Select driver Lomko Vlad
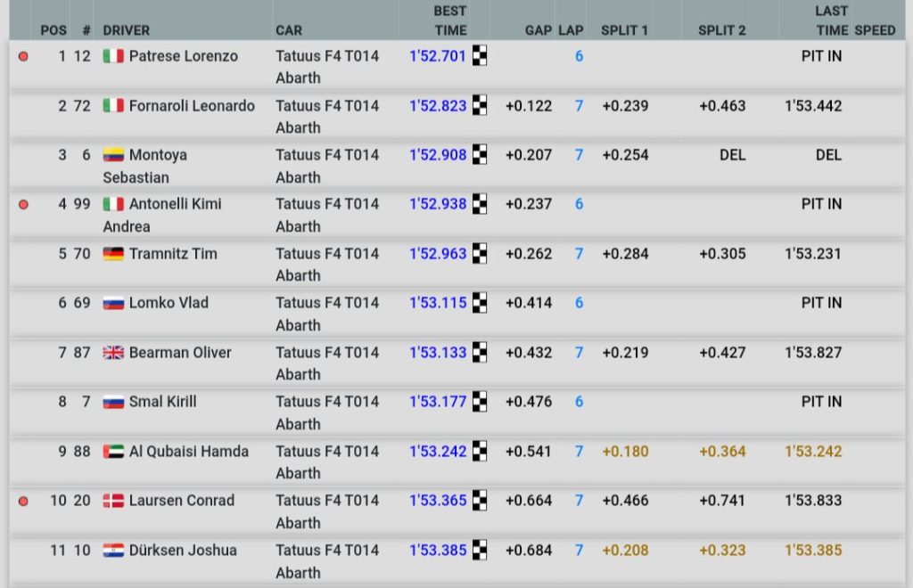Screen dimensions: 913x588 click(169, 303)
